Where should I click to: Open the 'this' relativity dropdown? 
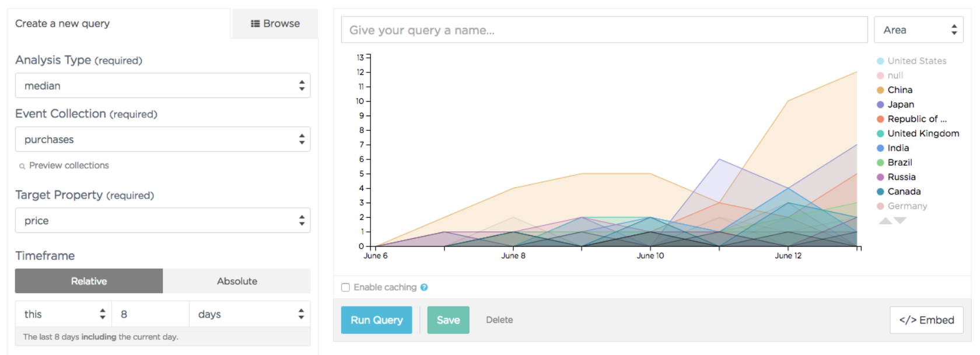[x=64, y=314]
